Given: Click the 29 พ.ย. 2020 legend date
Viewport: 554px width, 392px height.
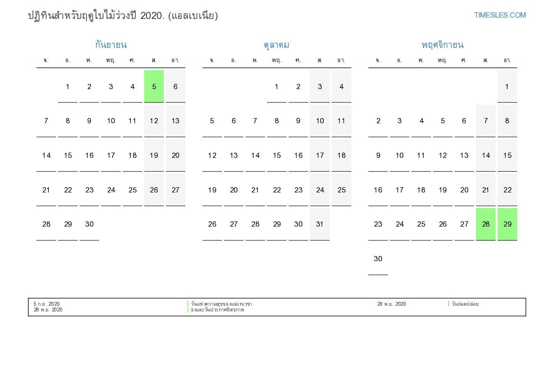Looking at the screenshot, I should point(391,304).
